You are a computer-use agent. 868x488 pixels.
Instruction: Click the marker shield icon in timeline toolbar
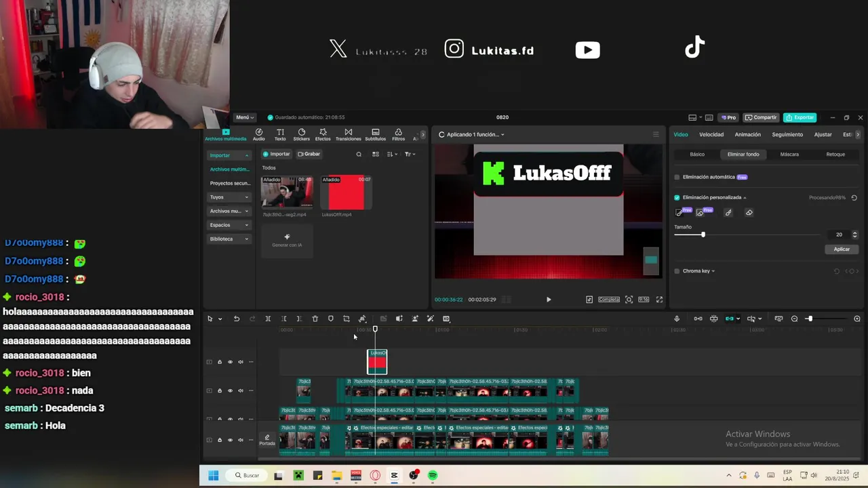tap(331, 319)
